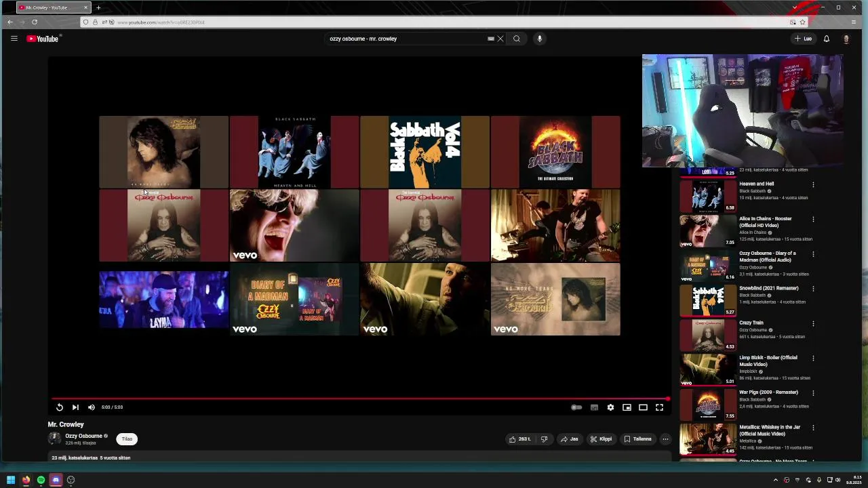Mute the video volume speaker icon

click(x=92, y=407)
